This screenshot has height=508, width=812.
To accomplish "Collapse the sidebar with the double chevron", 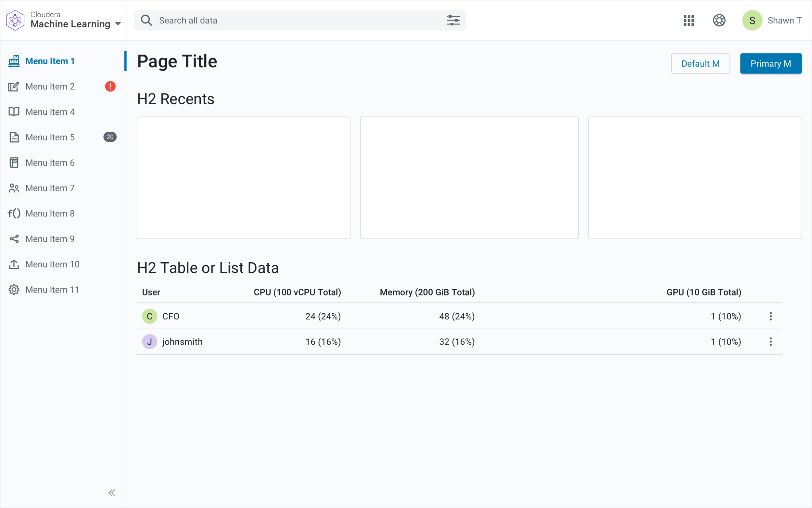I will click(x=112, y=492).
